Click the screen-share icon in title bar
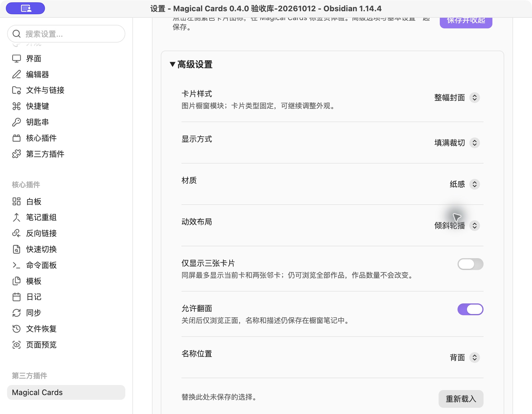The height and width of the screenshot is (414, 532). (x=26, y=8)
